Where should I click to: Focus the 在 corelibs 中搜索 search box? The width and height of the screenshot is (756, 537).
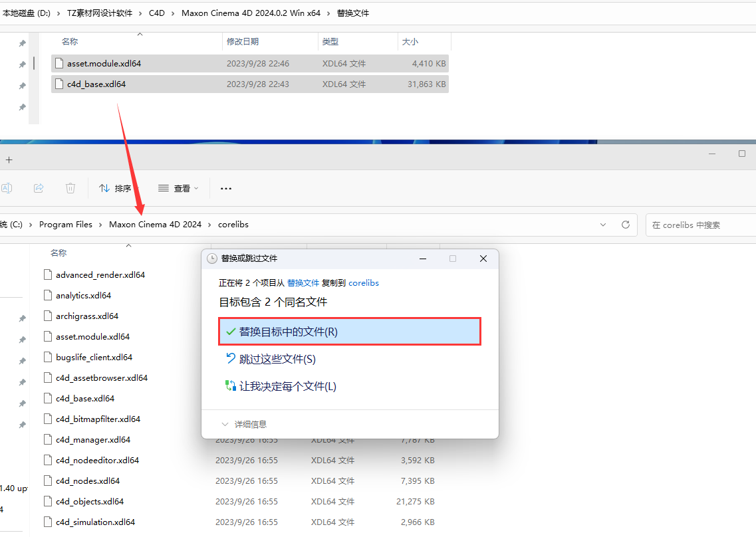[701, 225]
